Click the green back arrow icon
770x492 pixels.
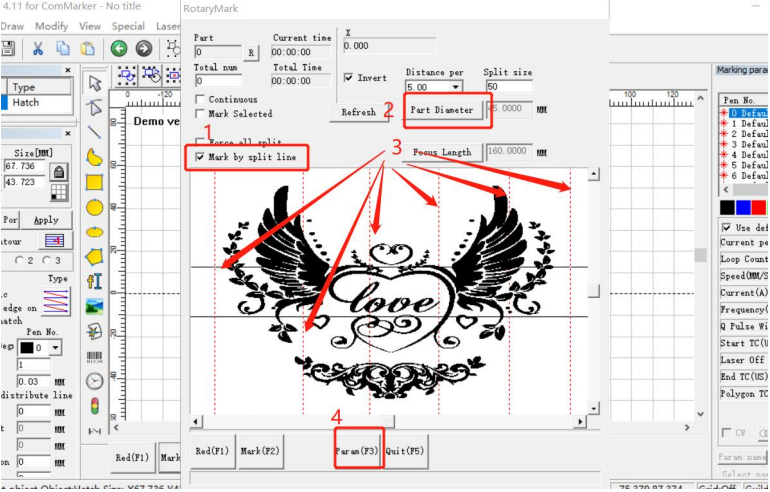pos(119,48)
